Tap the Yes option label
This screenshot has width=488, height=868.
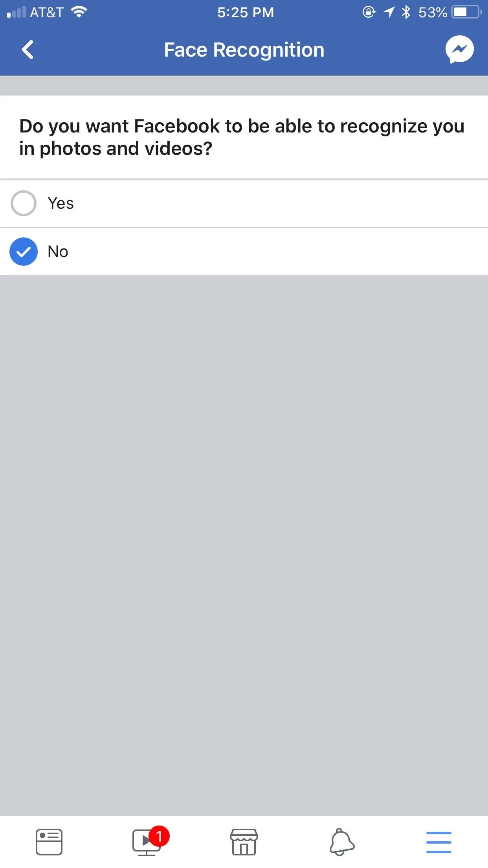[61, 203]
